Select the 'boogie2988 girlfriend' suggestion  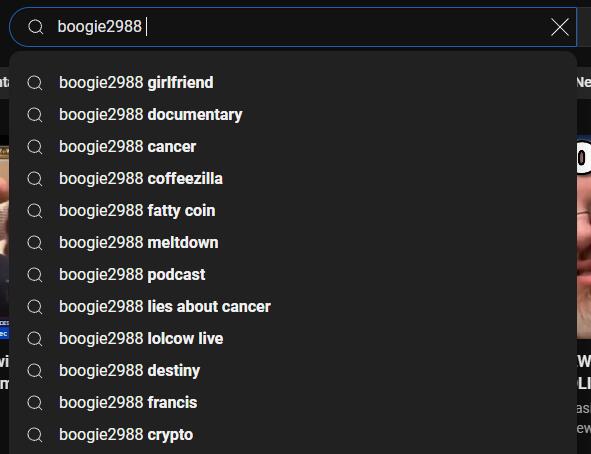pyautogui.click(x=293, y=83)
